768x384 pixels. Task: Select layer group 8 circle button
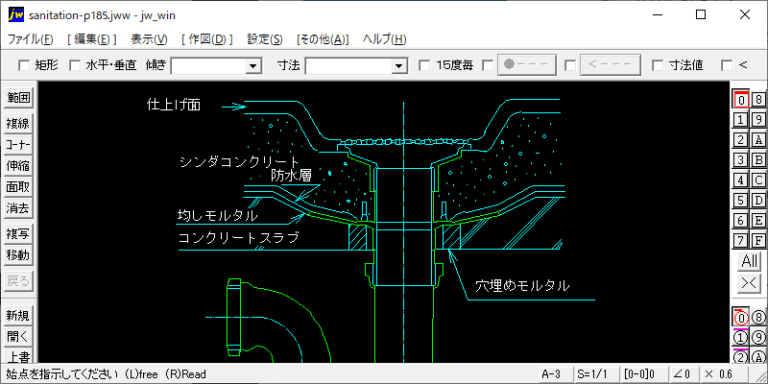[759, 317]
